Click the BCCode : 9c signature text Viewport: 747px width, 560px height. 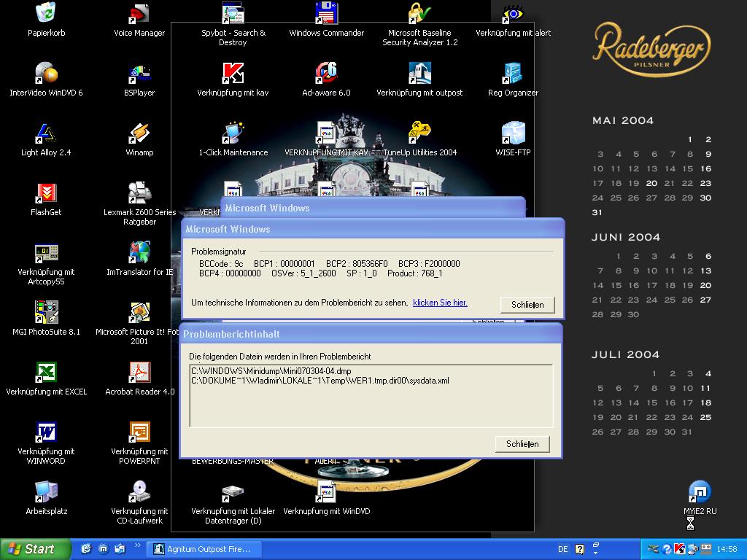[221, 264]
